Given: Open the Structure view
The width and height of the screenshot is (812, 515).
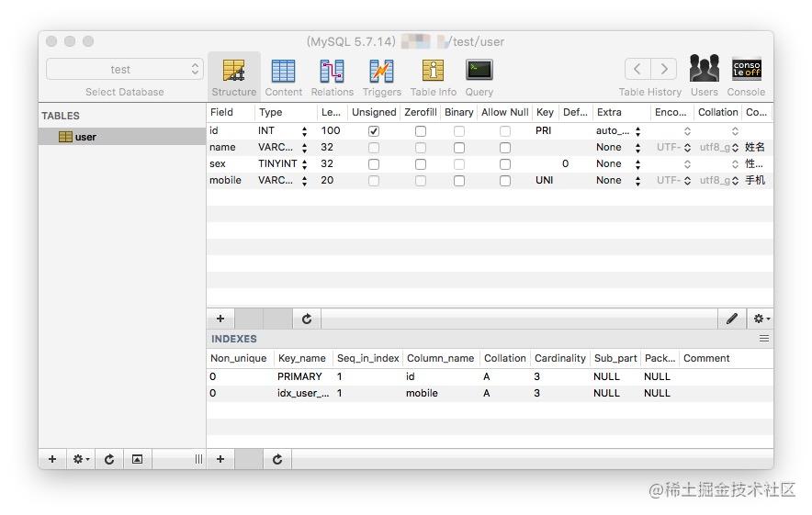Looking at the screenshot, I should point(233,76).
